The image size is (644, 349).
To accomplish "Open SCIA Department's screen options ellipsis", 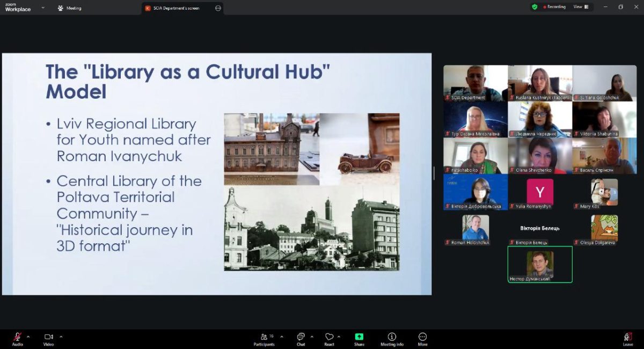I will point(218,8).
